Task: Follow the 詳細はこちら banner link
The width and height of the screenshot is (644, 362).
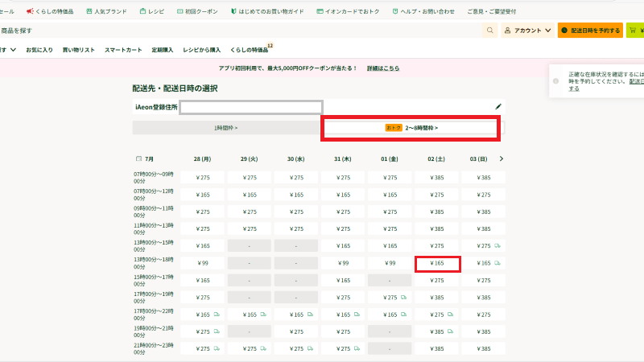Action: coord(383,68)
